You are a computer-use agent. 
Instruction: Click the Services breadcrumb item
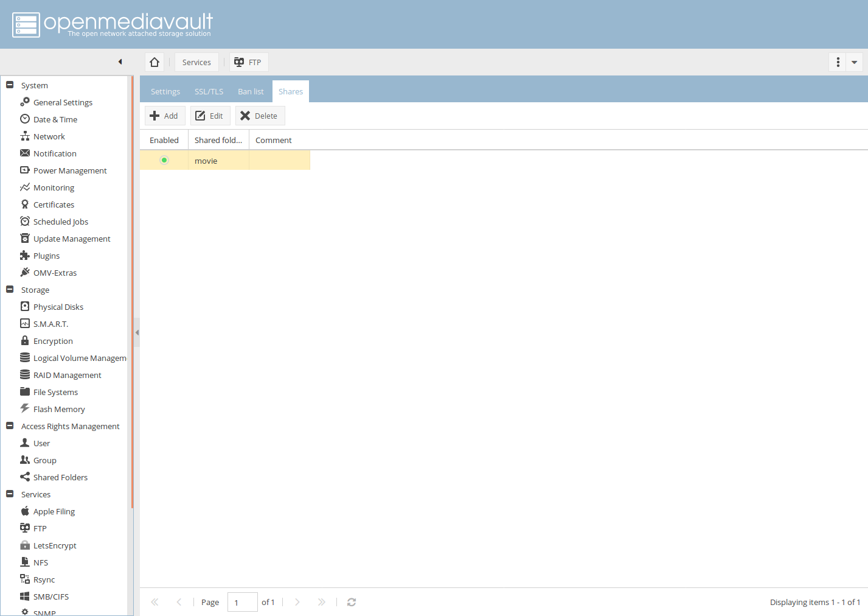[x=196, y=62]
